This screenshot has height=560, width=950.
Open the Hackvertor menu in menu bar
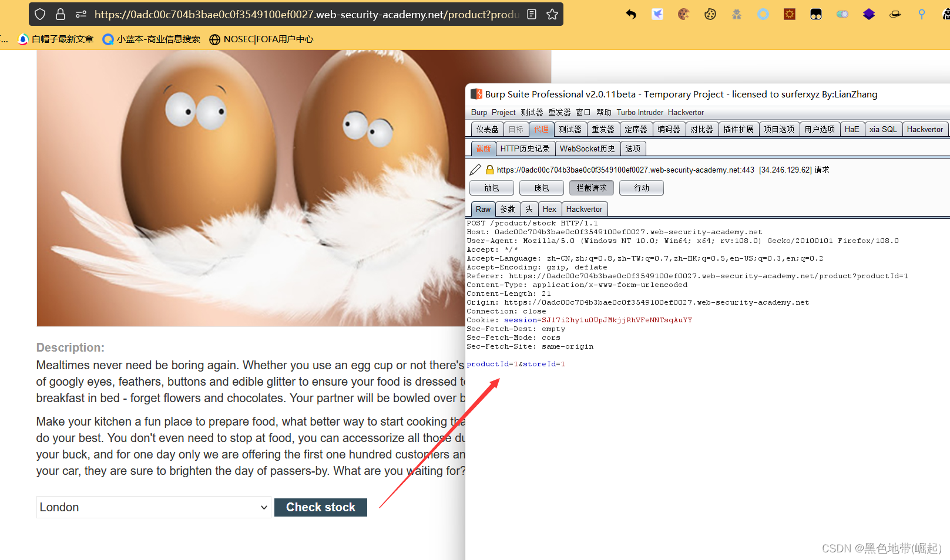(686, 112)
